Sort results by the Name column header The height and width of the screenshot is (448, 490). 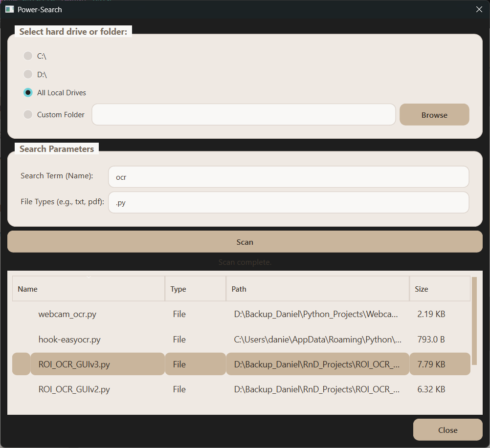(x=89, y=289)
